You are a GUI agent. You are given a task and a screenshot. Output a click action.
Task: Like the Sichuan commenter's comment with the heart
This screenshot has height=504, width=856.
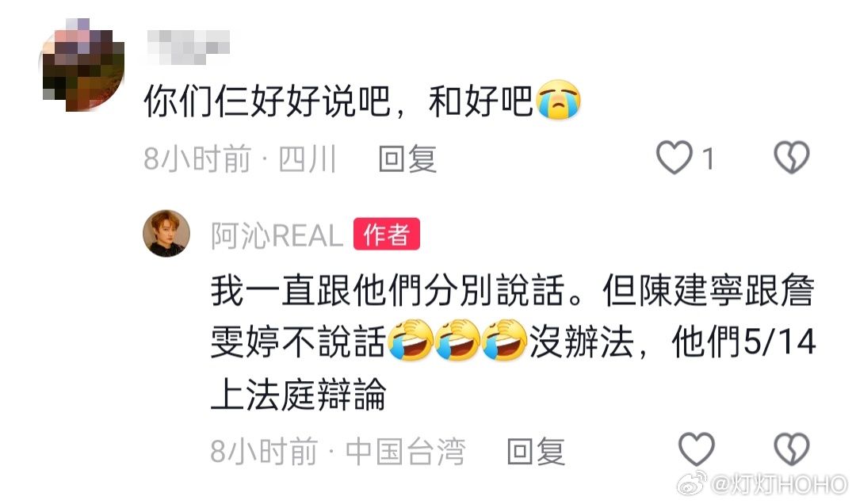point(674,157)
